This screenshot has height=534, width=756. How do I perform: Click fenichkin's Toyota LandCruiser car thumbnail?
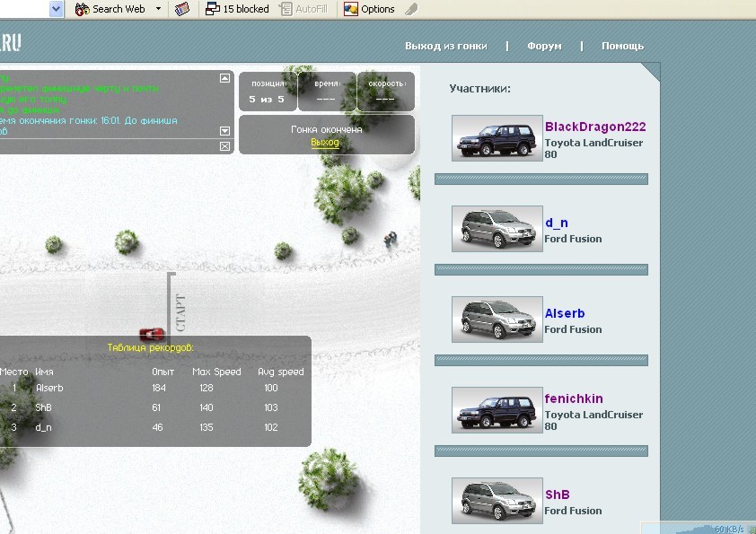497,409
